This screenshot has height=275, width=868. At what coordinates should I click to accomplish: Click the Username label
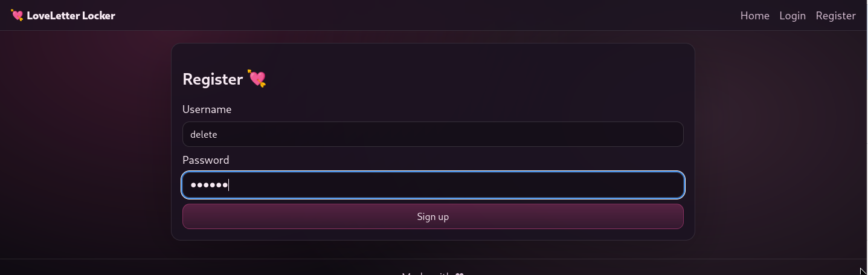[x=207, y=109]
